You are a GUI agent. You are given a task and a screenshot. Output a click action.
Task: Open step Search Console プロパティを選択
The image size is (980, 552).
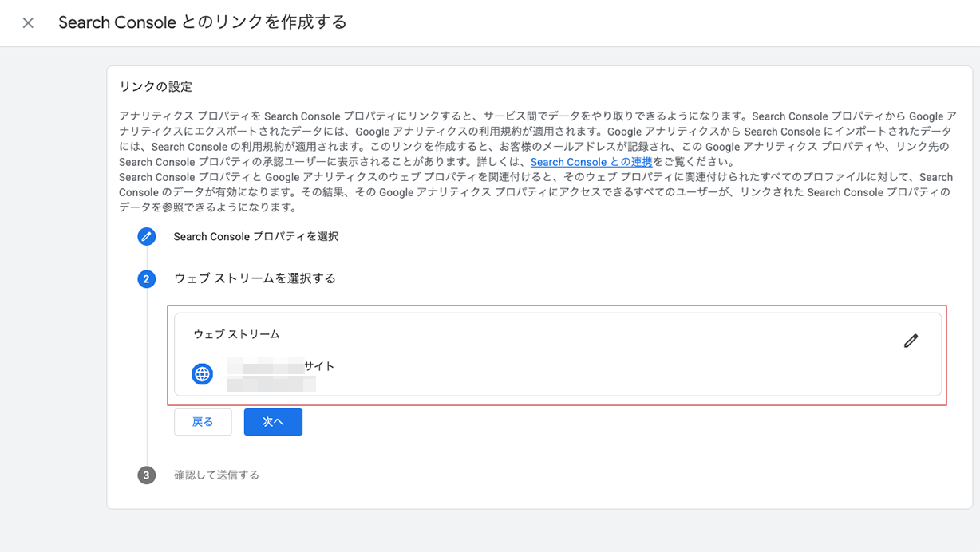[256, 236]
